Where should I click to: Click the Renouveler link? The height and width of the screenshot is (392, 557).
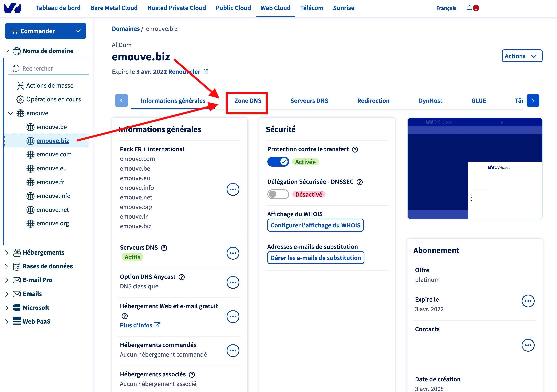coord(184,72)
